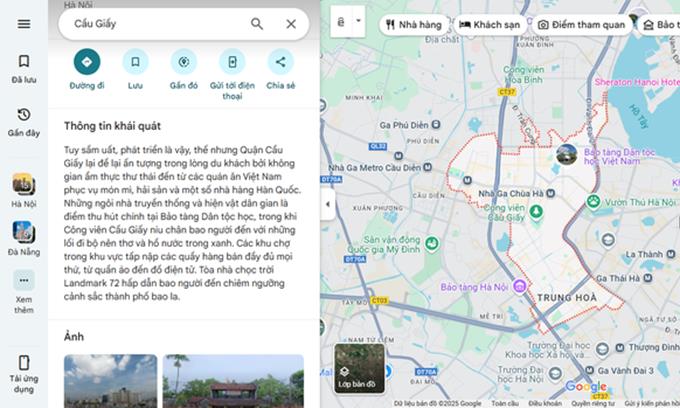Click Bảo tàng Dân tộc học marker
This screenshot has height=408, width=680.
coord(566,154)
